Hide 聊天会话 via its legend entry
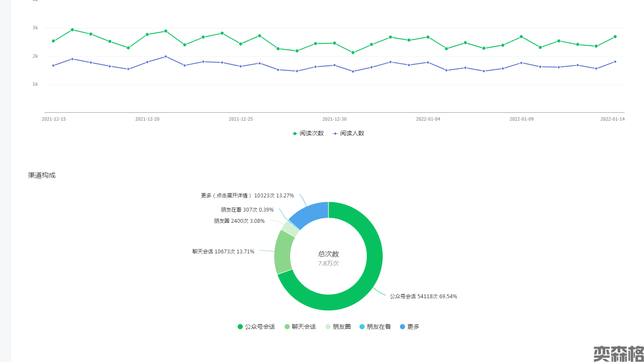The image size is (644, 362). (x=300, y=327)
